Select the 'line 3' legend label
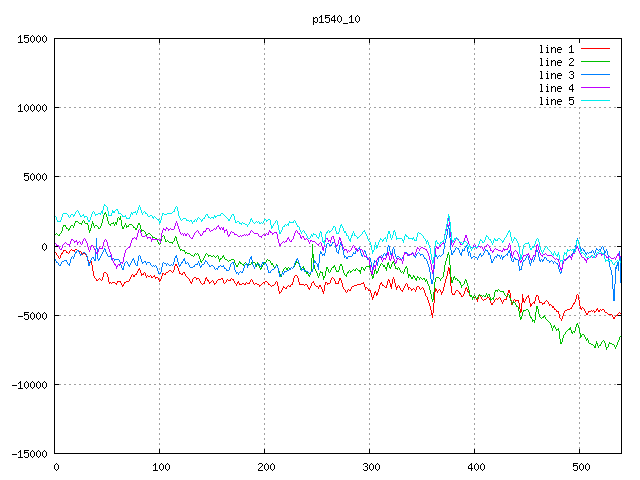 (x=556, y=75)
